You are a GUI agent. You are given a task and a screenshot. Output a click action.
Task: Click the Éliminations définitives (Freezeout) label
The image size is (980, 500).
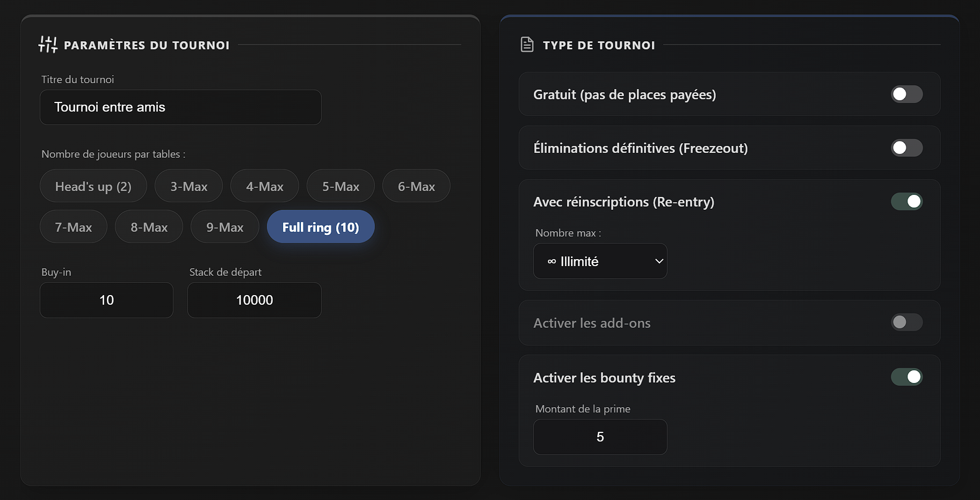pyautogui.click(x=640, y=149)
